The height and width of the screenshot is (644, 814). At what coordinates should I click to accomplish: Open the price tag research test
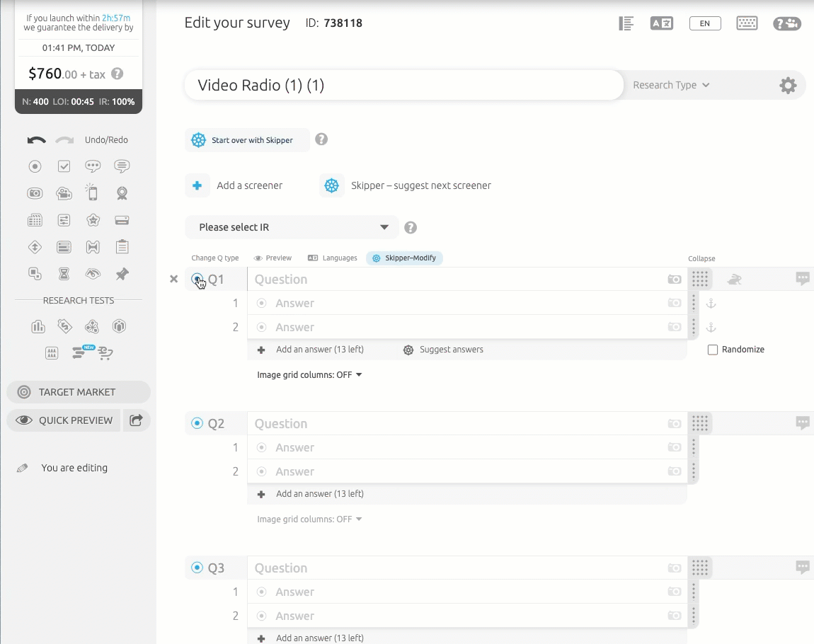coord(64,326)
